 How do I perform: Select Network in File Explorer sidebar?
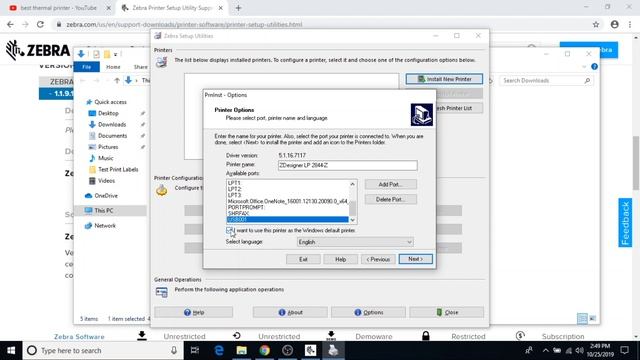[x=105, y=226]
